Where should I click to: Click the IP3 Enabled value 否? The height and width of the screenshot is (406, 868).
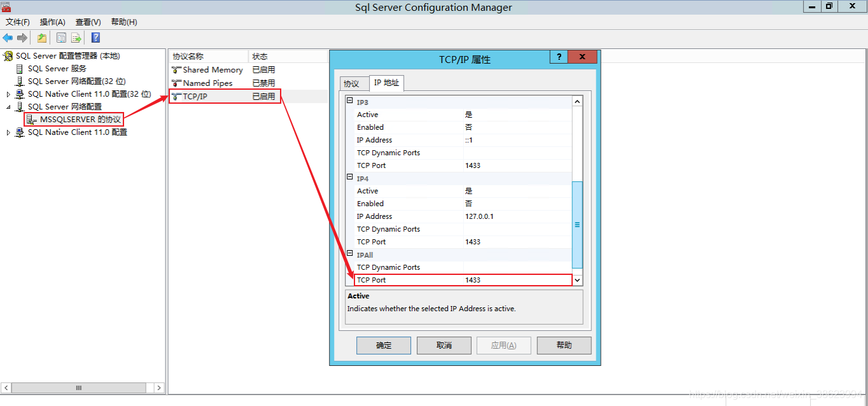469,127
